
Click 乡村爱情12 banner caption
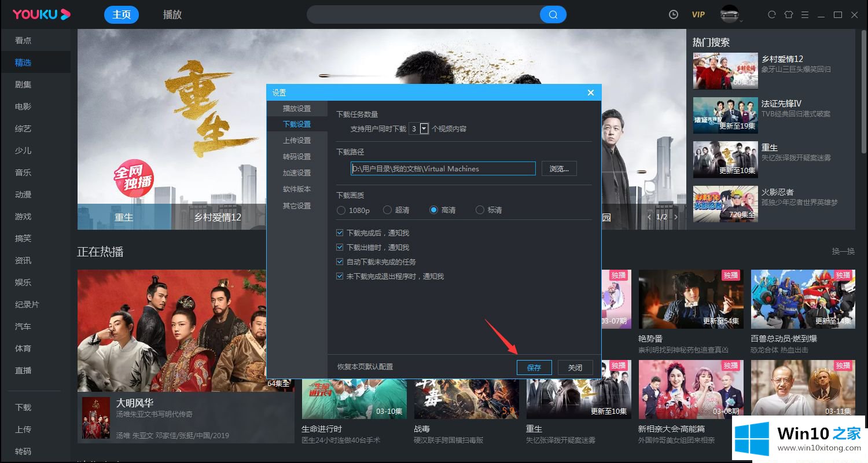pyautogui.click(x=218, y=218)
